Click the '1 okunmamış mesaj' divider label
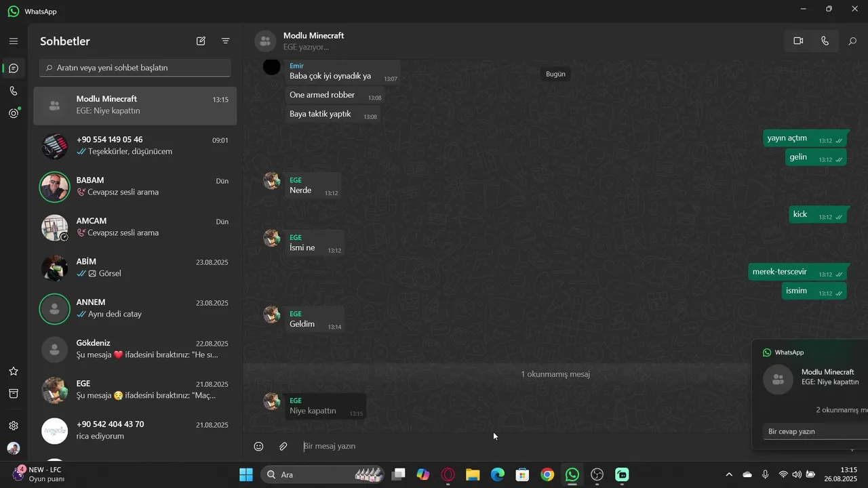Image resolution: width=868 pixels, height=488 pixels. pos(555,374)
